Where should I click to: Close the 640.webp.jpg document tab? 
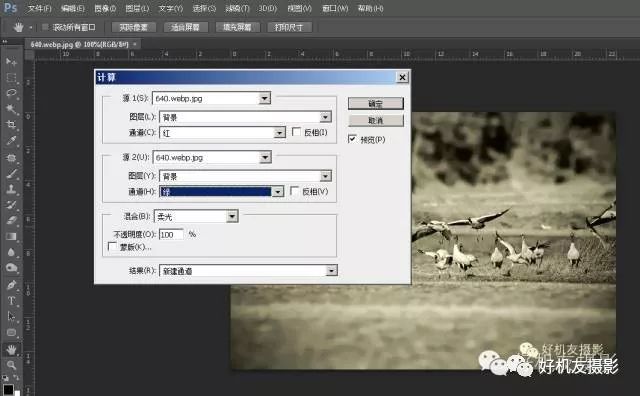tap(135, 44)
